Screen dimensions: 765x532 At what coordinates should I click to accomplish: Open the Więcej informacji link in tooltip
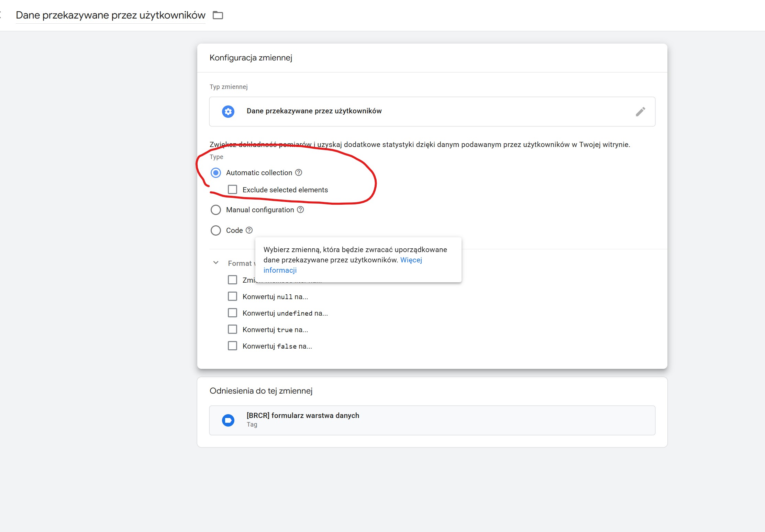click(x=411, y=260)
